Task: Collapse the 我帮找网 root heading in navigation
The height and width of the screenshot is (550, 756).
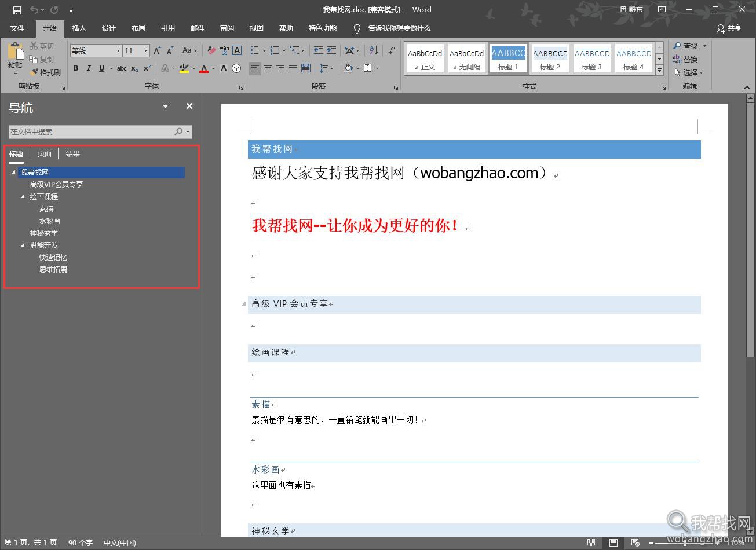Action: pyautogui.click(x=14, y=172)
